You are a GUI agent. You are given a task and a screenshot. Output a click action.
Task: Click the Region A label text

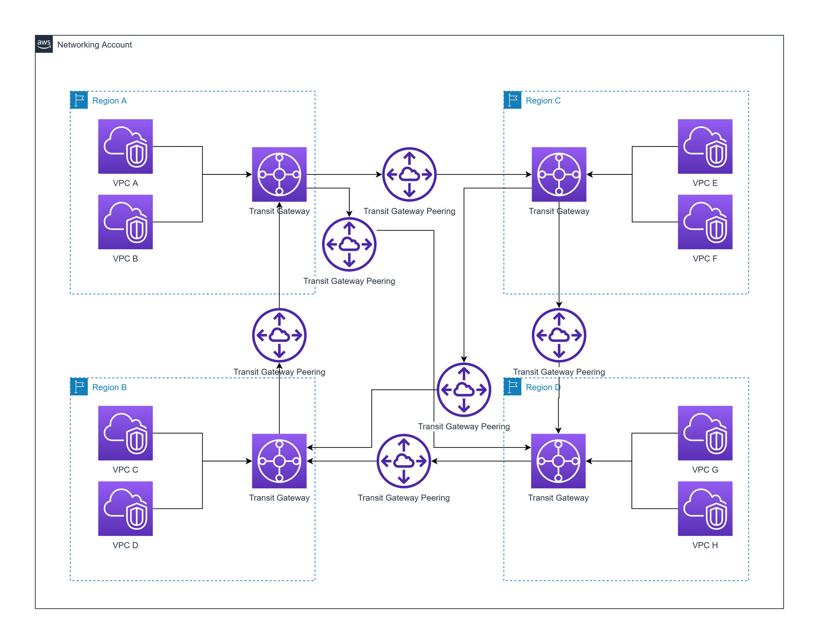[109, 101]
